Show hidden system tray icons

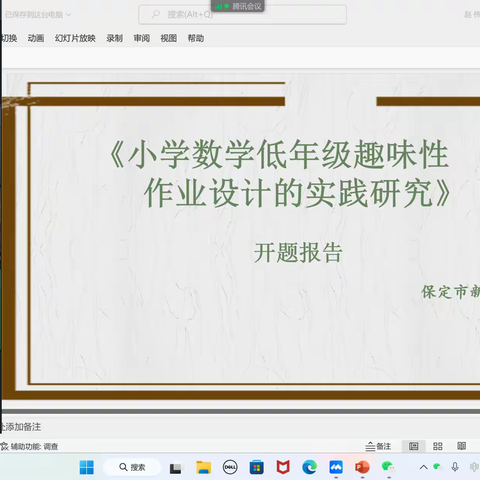point(423,467)
